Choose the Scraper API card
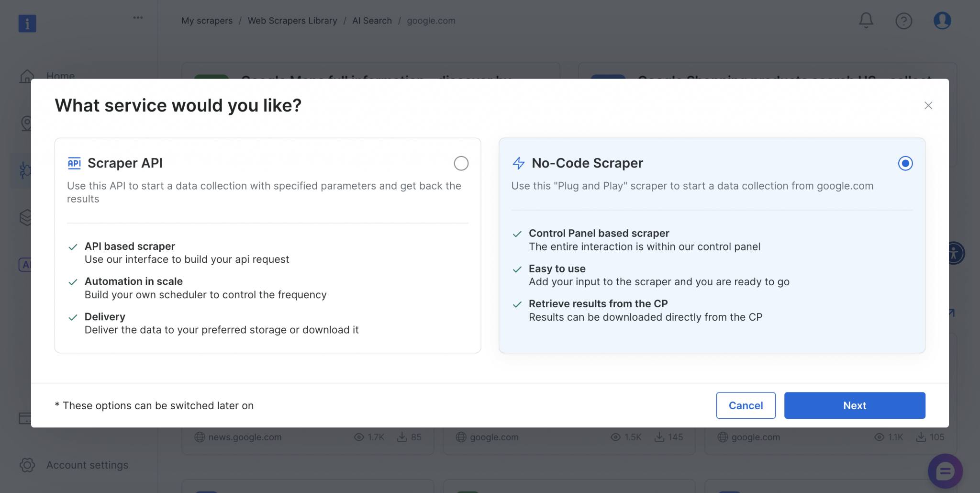The width and height of the screenshot is (980, 493). [267, 246]
